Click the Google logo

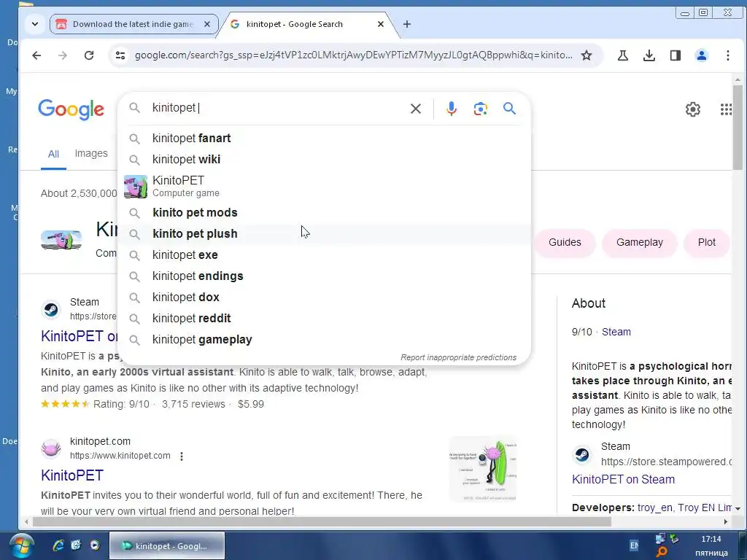pos(71,109)
